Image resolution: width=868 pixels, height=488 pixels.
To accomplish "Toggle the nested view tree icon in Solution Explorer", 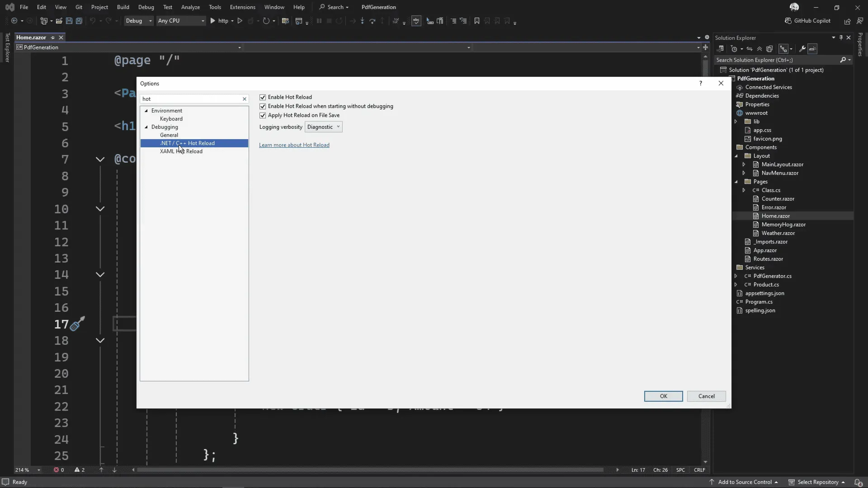I will pyautogui.click(x=783, y=49).
